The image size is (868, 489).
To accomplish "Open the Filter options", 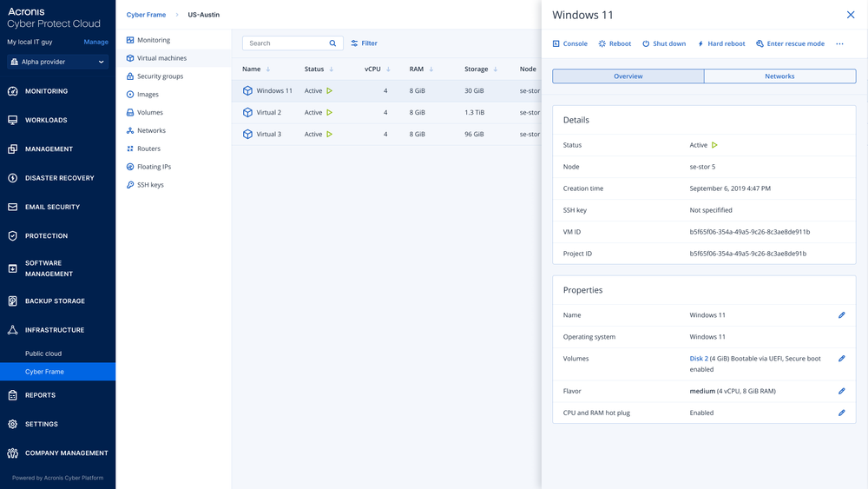I will coord(364,43).
